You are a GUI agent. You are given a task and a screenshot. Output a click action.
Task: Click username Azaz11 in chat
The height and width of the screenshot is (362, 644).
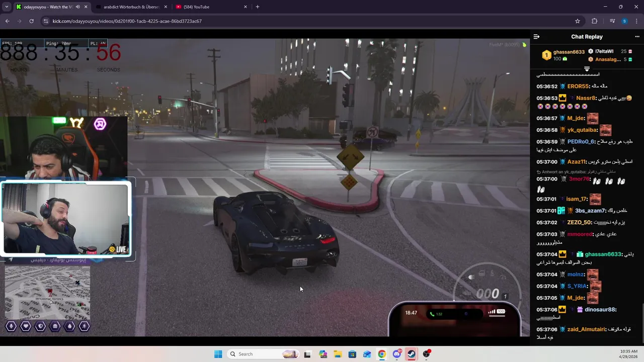576,162
